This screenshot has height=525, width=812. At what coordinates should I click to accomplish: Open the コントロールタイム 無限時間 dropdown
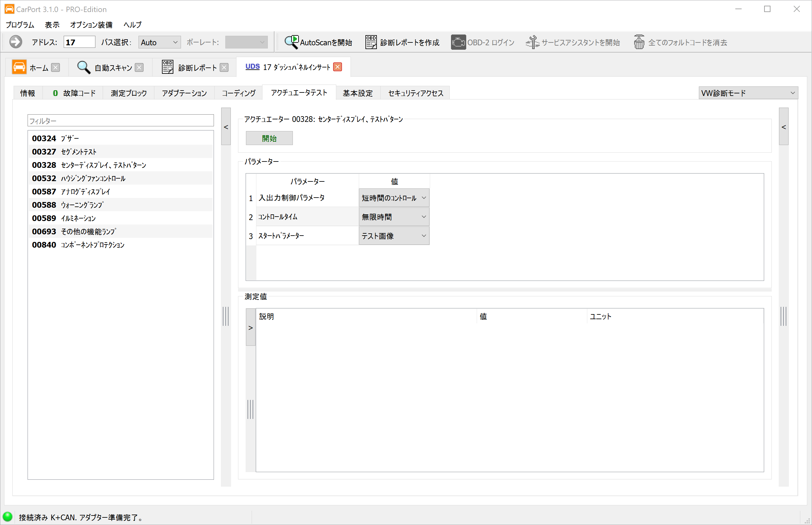coord(394,217)
